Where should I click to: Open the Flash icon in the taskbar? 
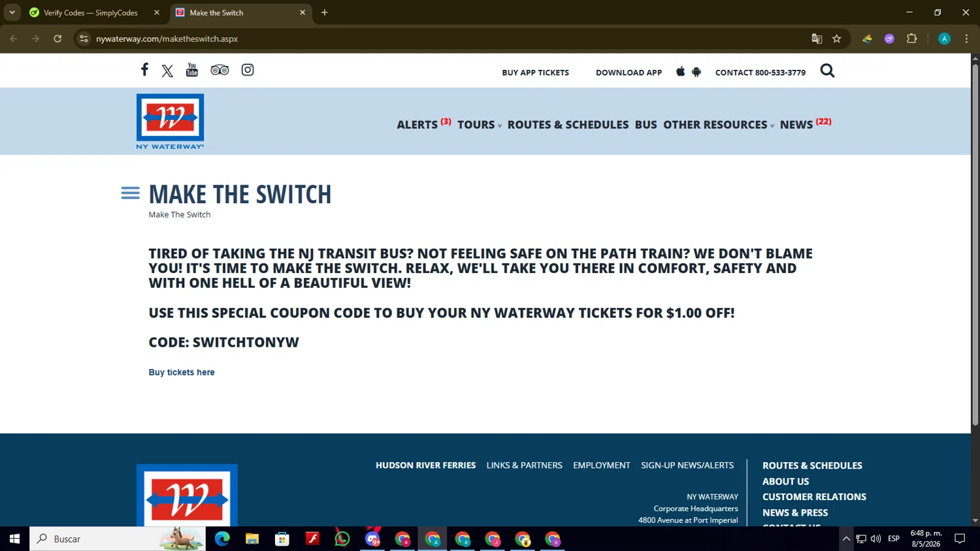click(x=312, y=539)
